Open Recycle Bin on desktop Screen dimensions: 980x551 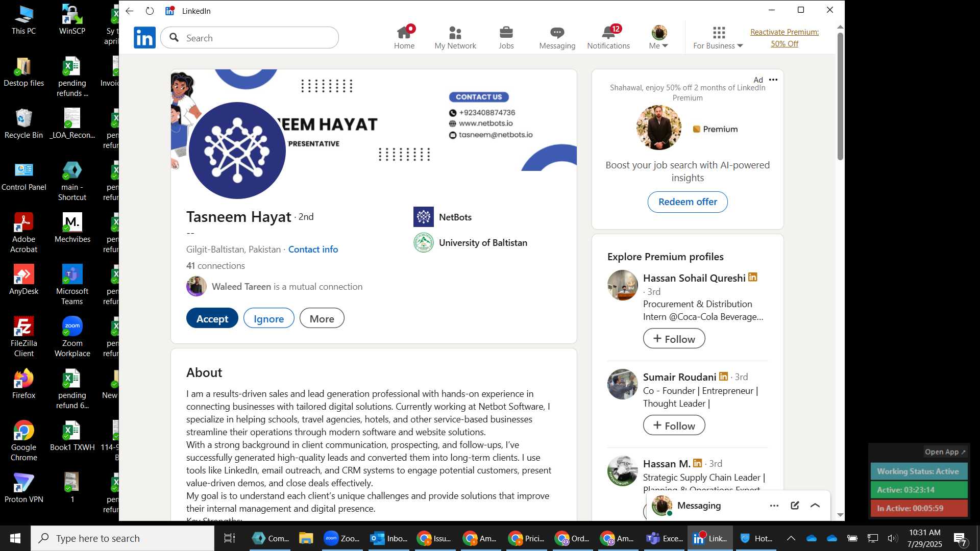(x=23, y=123)
